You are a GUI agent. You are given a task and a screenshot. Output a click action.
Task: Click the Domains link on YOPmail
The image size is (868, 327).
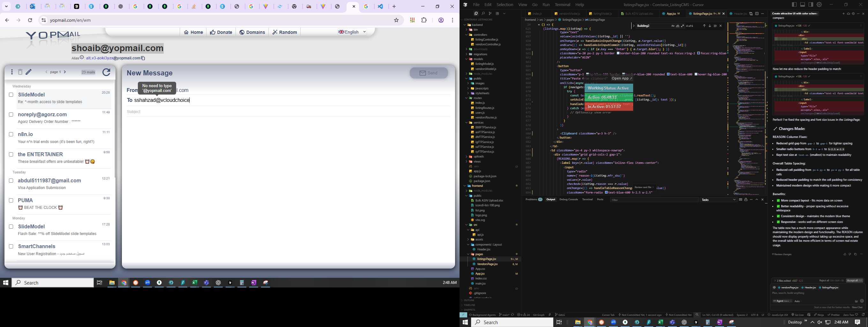252,32
